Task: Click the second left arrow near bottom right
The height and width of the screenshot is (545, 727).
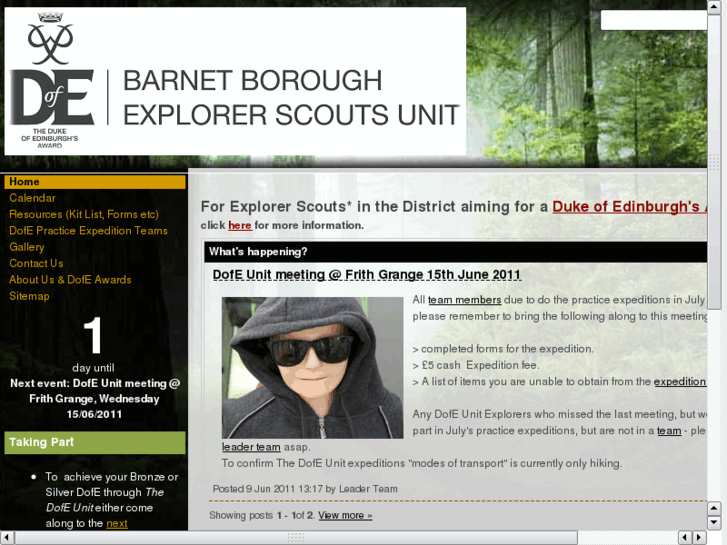Action: (685, 538)
